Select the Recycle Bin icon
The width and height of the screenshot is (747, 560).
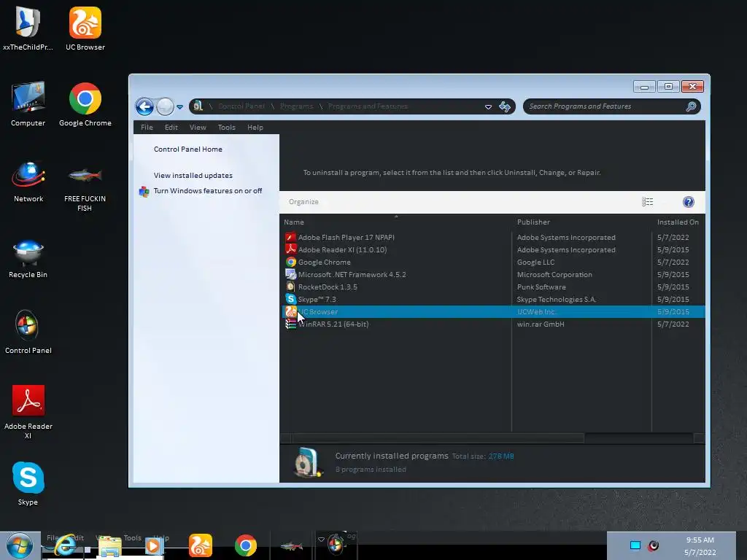click(x=28, y=258)
